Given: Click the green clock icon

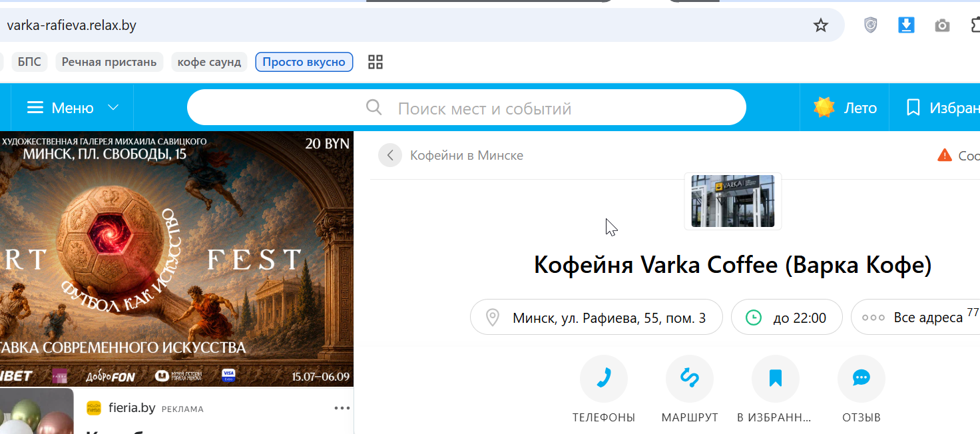Looking at the screenshot, I should 753,318.
